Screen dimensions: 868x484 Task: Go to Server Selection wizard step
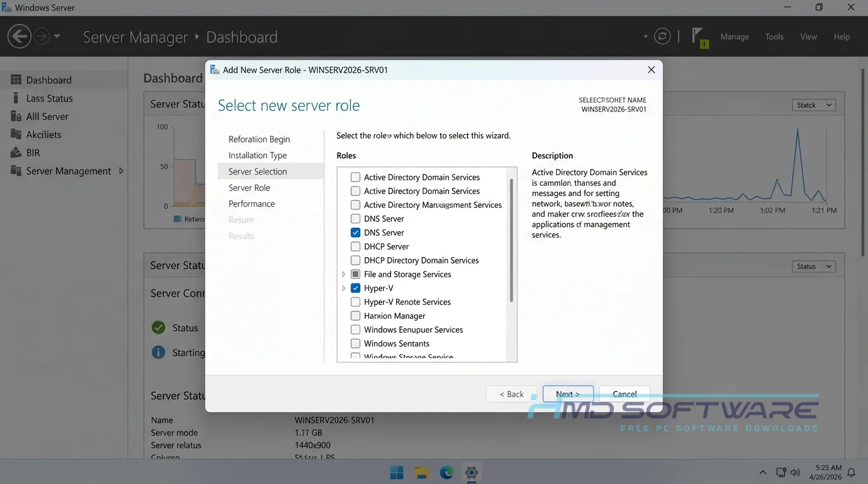pos(270,171)
